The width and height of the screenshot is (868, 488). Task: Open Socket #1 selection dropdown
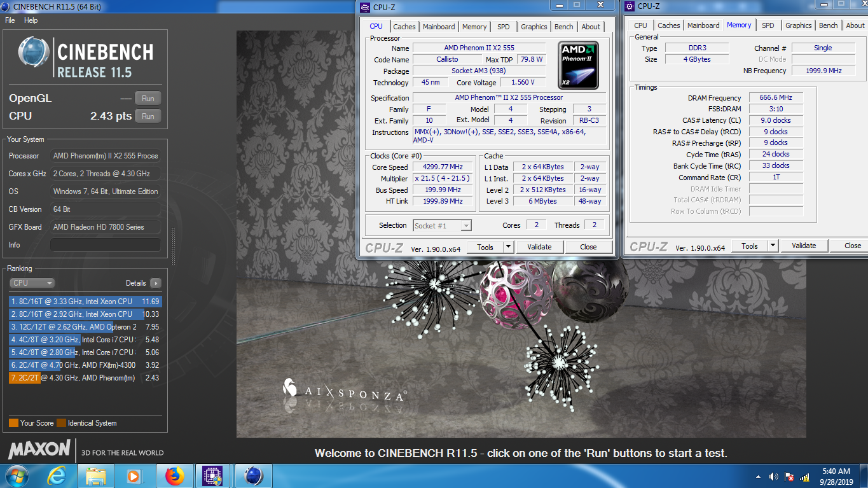coord(442,225)
